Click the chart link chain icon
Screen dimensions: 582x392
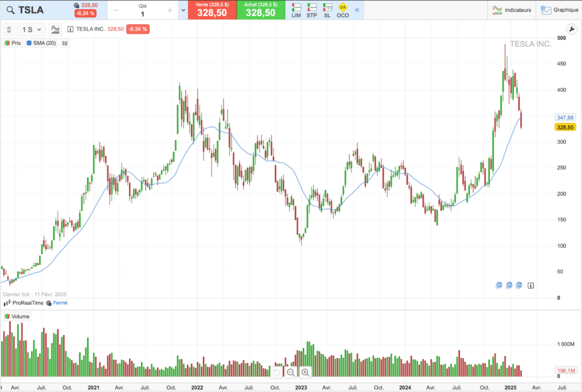click(x=9, y=30)
